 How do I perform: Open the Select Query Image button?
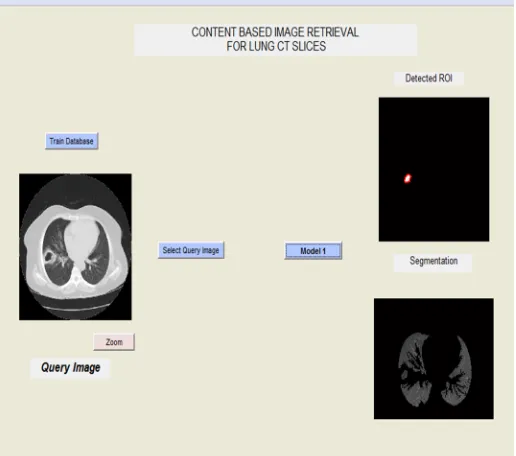tap(191, 250)
